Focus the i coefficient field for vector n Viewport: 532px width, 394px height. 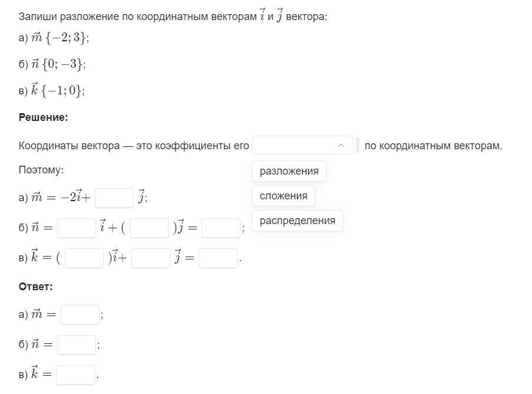tap(77, 228)
